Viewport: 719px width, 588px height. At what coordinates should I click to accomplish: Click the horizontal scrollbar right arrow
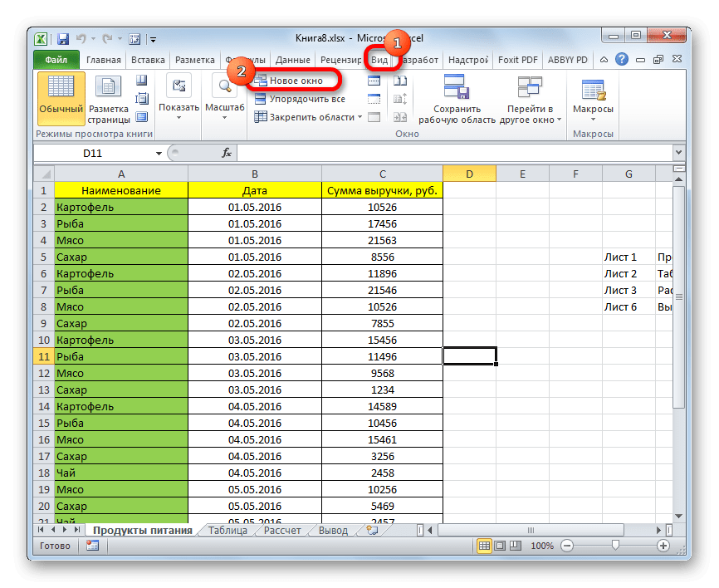(x=658, y=530)
